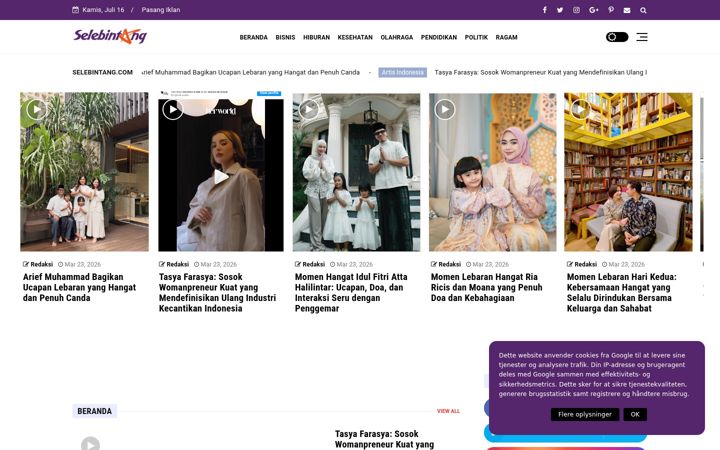
Task: Click the BERANDA section heading
Action: [95, 411]
